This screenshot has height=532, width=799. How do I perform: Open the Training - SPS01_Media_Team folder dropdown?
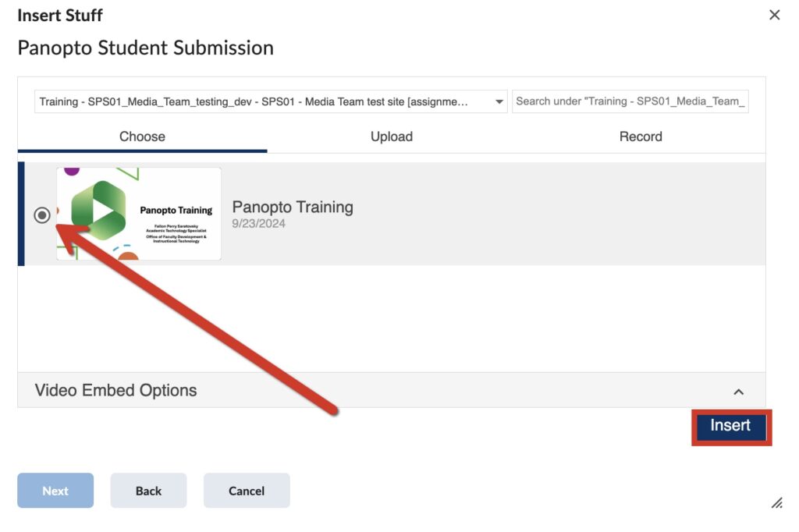tap(499, 101)
